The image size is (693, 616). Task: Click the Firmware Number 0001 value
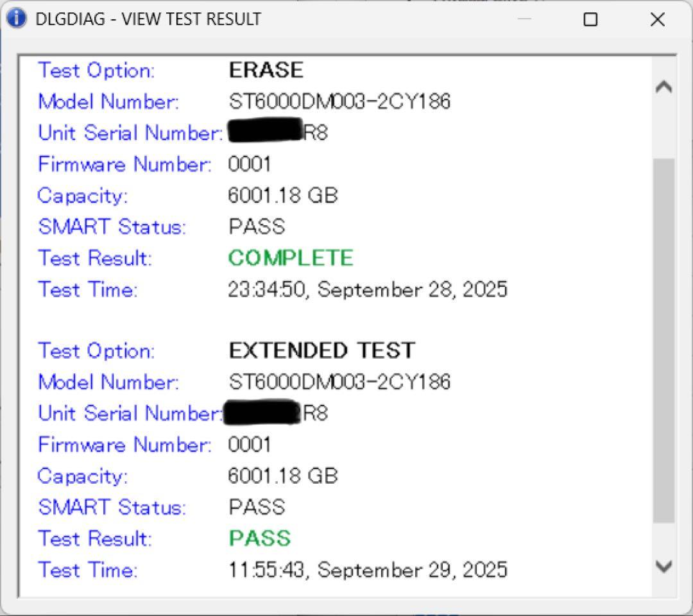(x=250, y=164)
